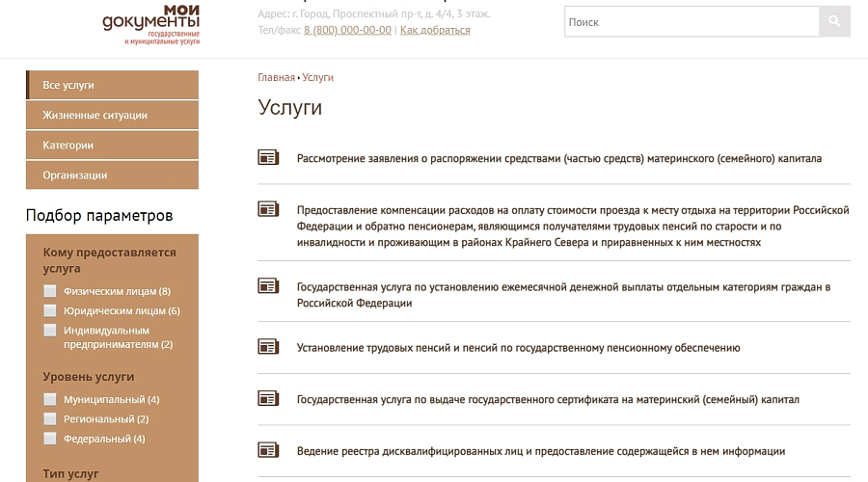Screen dimensions: 868x482
Task: Check Индивидуальным предпринимателям (2) checkbox
Action: [50, 331]
